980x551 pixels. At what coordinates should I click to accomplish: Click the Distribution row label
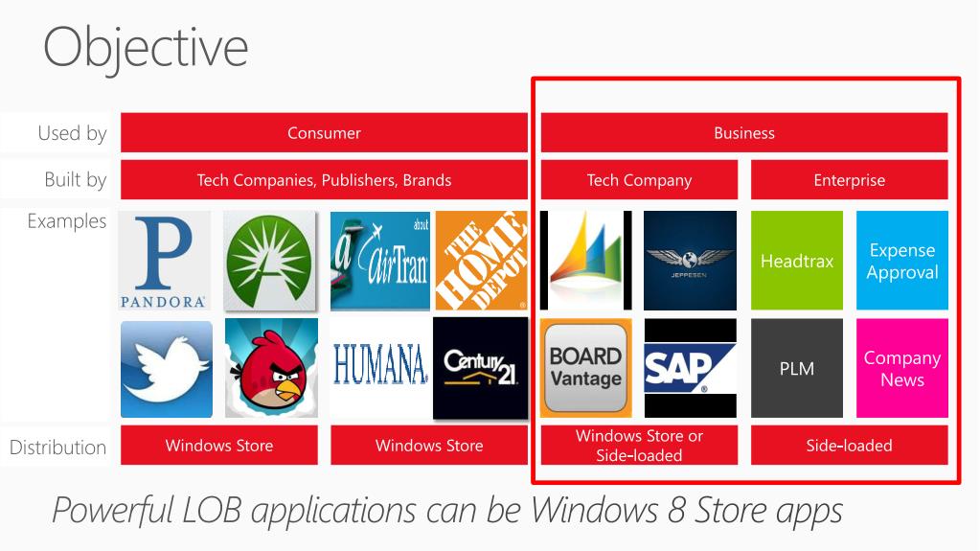(x=57, y=448)
